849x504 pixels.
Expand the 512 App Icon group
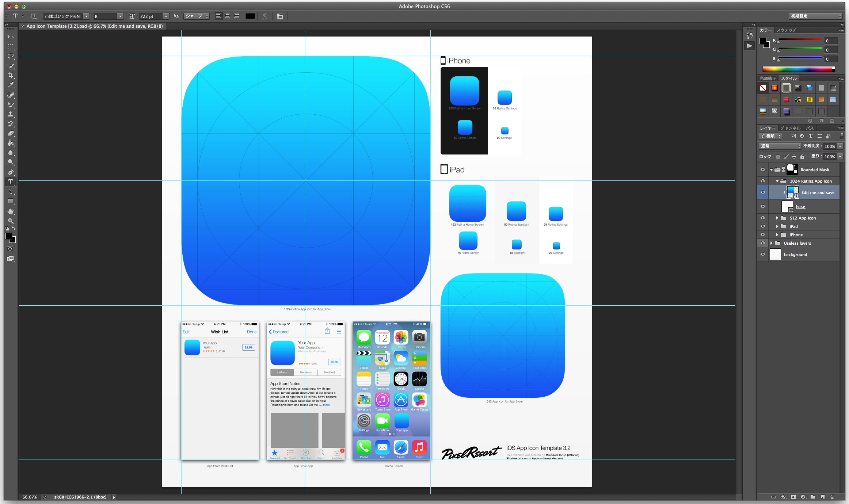777,218
